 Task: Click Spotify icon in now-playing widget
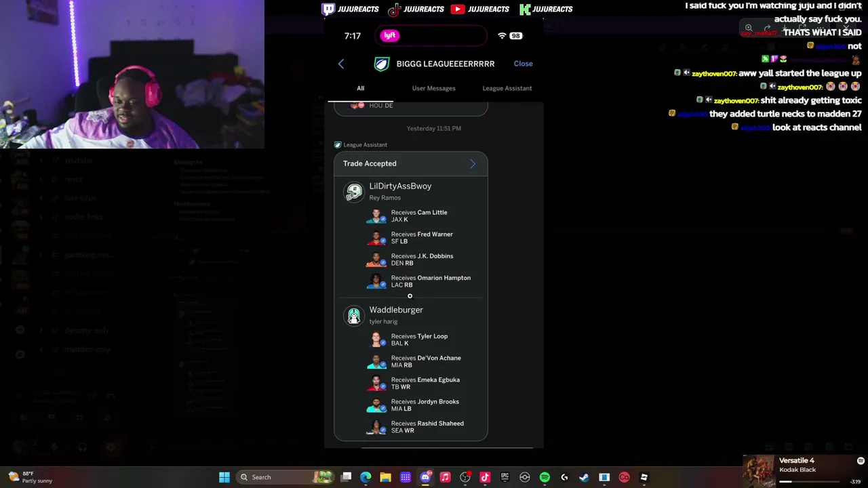coord(861,461)
